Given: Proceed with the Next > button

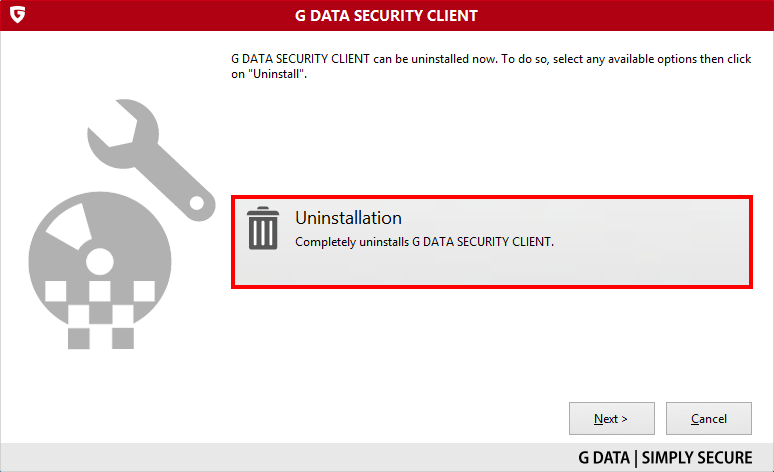Looking at the screenshot, I should click(612, 419).
